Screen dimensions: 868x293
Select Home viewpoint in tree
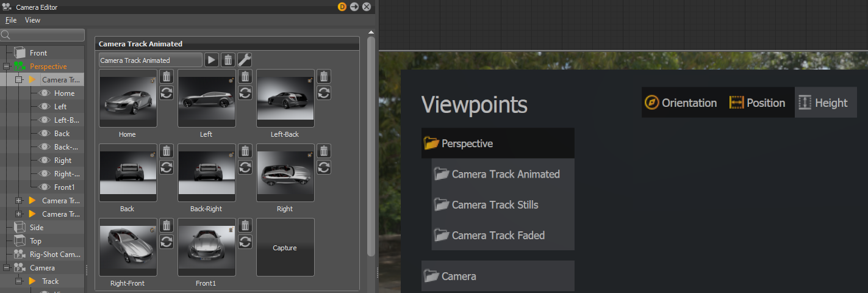(x=64, y=93)
